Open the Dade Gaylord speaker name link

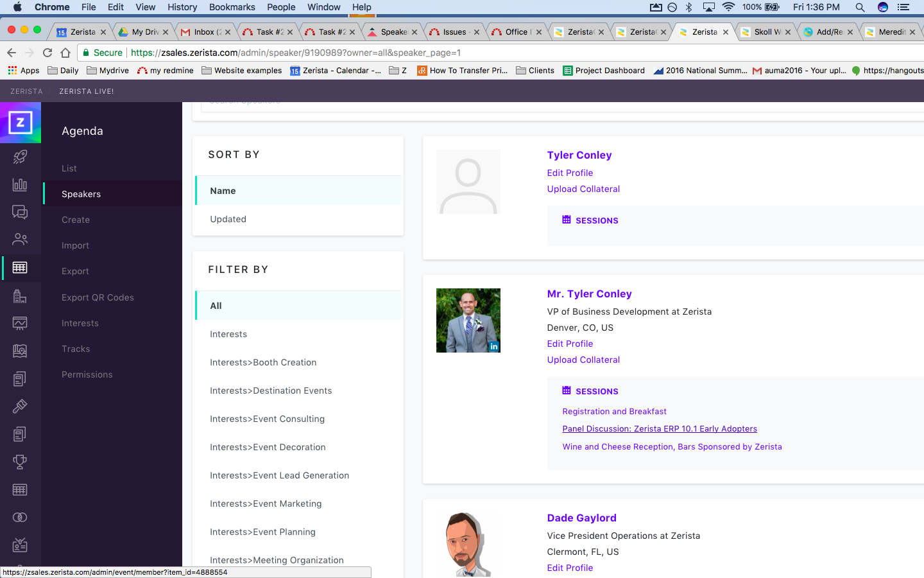pyautogui.click(x=581, y=518)
